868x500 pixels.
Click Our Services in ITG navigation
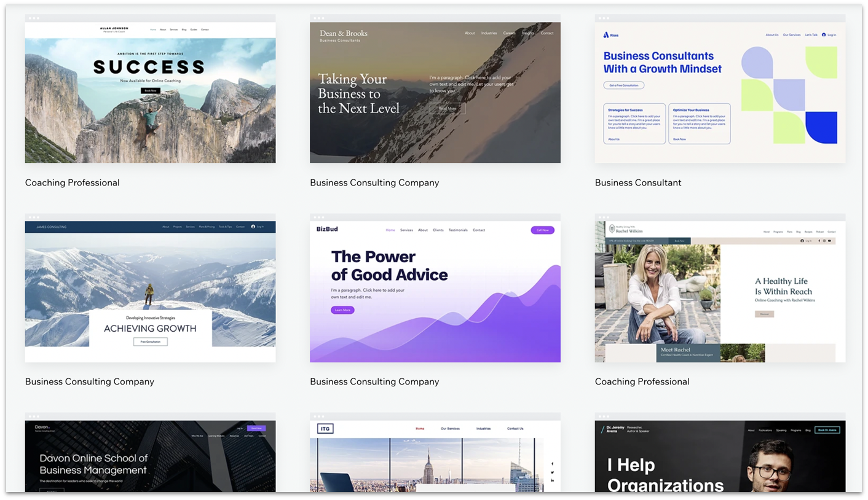tap(450, 429)
